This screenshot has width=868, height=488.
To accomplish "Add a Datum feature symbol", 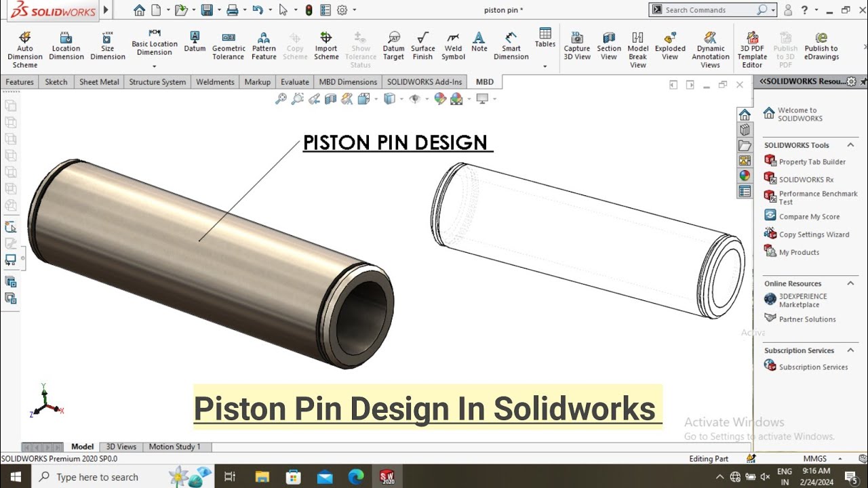I will pos(195,41).
